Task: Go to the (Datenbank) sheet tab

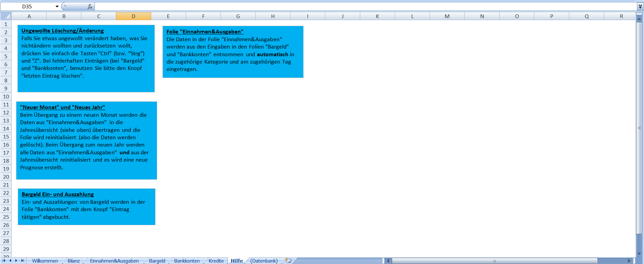Action: (264, 261)
